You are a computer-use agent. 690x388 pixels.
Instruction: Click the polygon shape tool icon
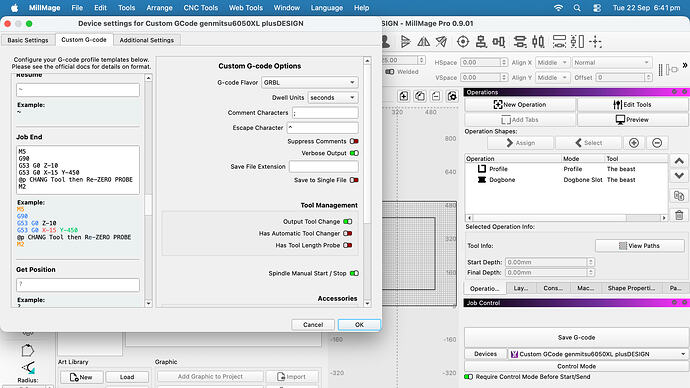click(x=27, y=350)
